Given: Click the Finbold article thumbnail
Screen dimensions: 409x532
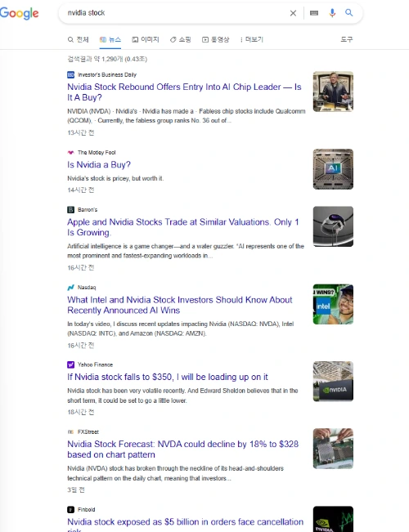Looking at the screenshot, I should [x=333, y=519].
